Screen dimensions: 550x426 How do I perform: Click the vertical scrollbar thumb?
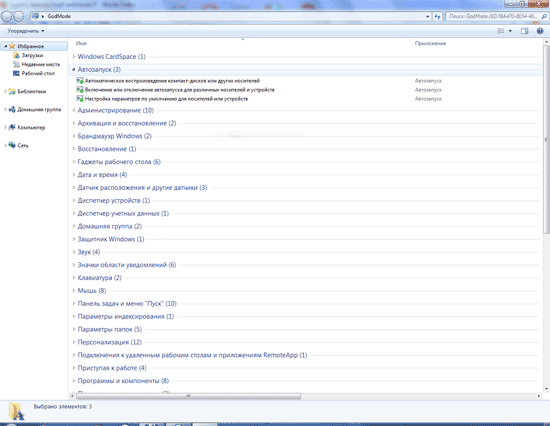pyautogui.click(x=546, y=139)
